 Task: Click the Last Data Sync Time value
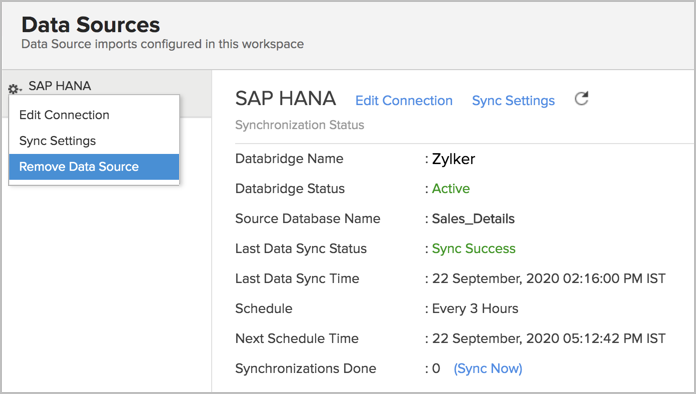click(x=549, y=279)
